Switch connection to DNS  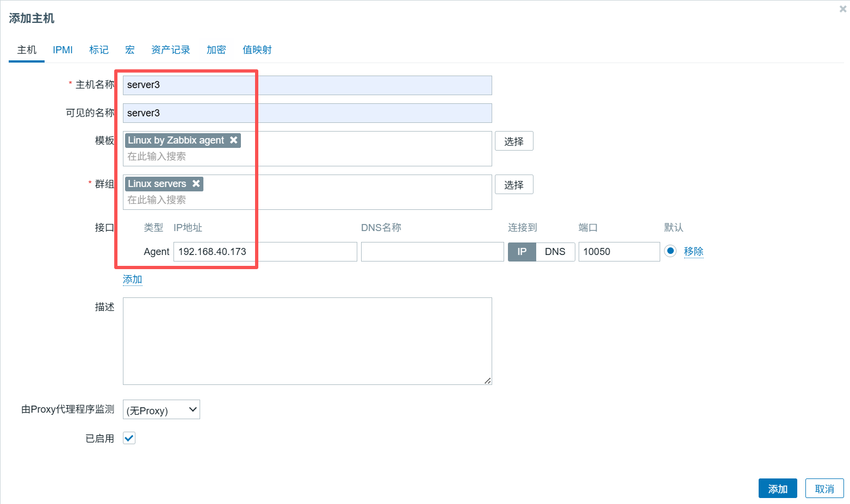pos(555,252)
